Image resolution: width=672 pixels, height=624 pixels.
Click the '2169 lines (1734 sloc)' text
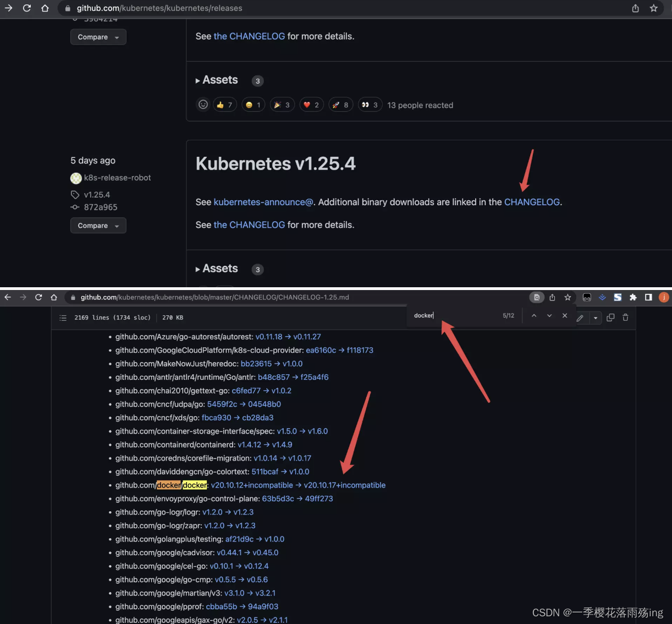pyautogui.click(x=113, y=318)
